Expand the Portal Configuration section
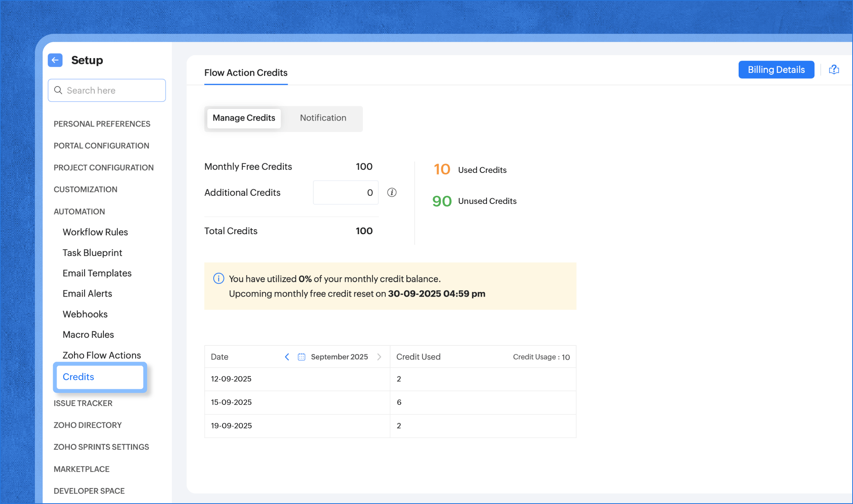Viewport: 853px width, 504px height. click(101, 146)
